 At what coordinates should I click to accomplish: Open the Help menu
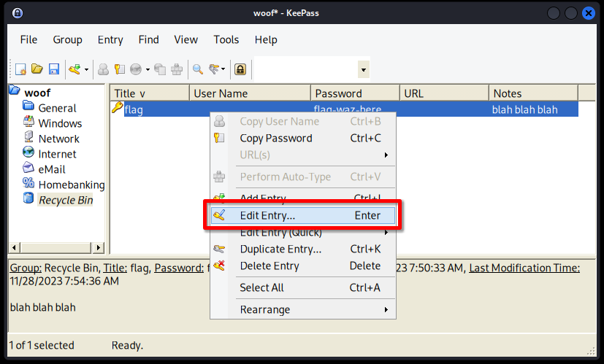point(266,39)
